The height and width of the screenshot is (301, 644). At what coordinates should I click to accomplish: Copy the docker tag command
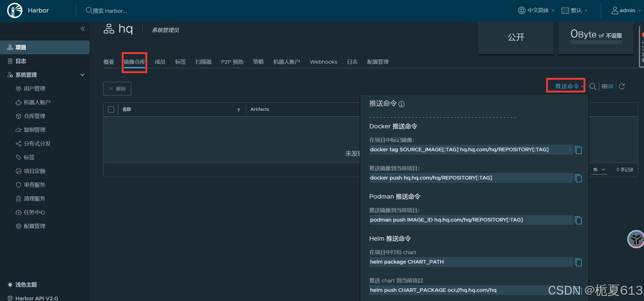click(x=578, y=150)
